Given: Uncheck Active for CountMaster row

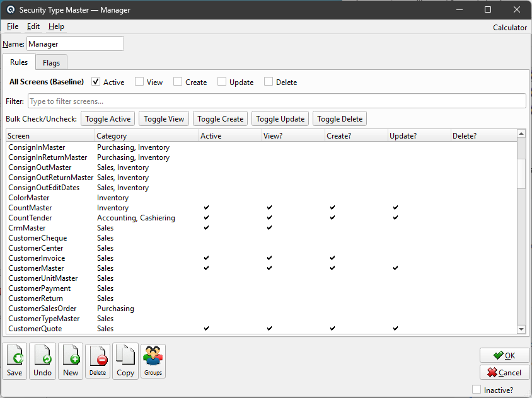Looking at the screenshot, I should (x=206, y=207).
